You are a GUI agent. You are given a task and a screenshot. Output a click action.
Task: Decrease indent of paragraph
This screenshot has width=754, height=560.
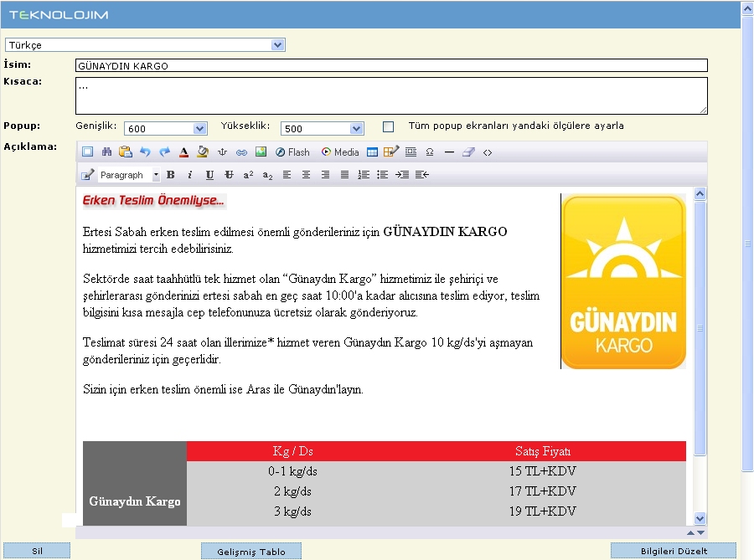click(421, 175)
